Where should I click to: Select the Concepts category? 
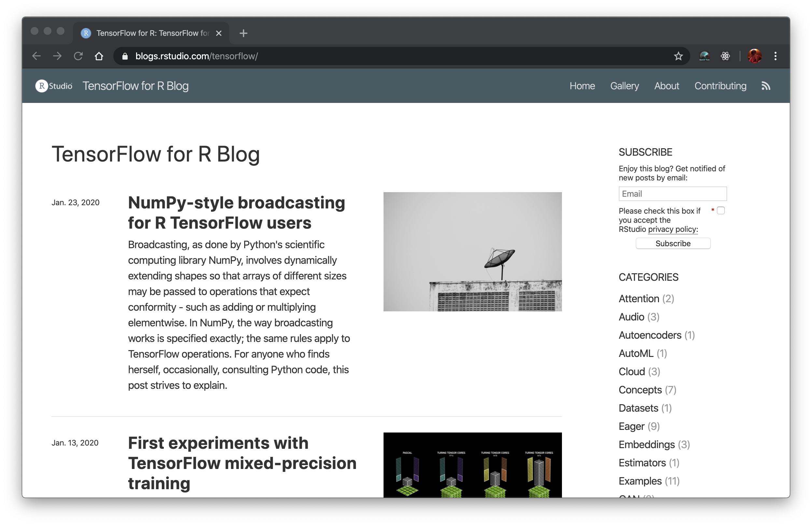click(x=640, y=390)
